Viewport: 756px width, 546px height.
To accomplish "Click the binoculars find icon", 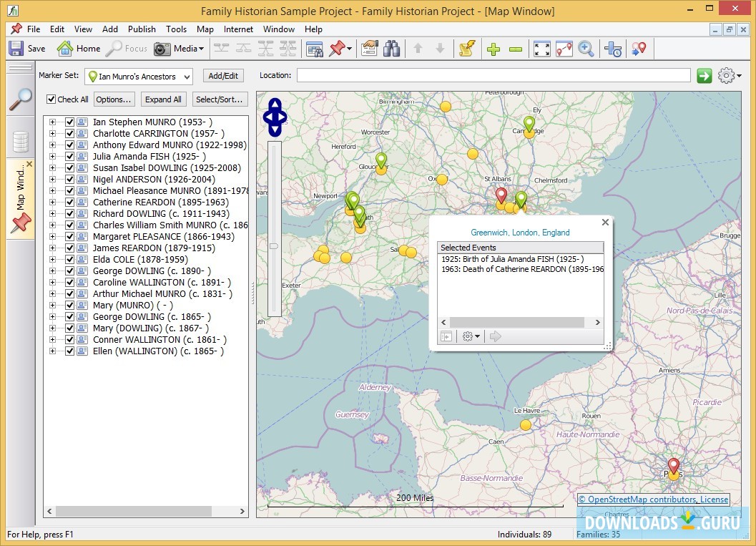I will [391, 49].
